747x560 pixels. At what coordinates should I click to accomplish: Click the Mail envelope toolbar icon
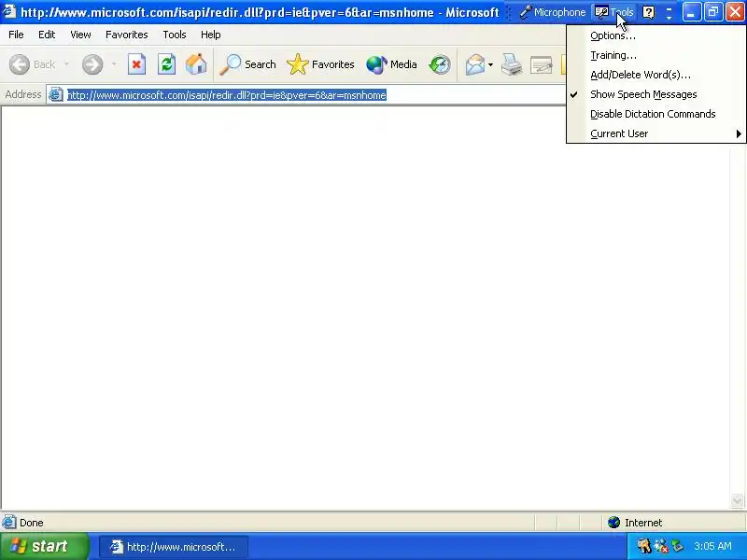click(474, 64)
